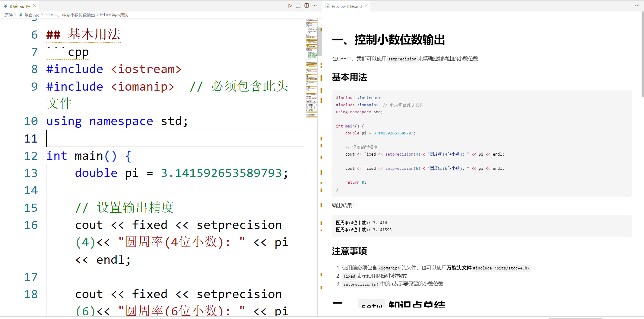This screenshot has width=644, height=319.
Task: Click 'int main() {' in editor
Action: pyautogui.click(x=89, y=156)
